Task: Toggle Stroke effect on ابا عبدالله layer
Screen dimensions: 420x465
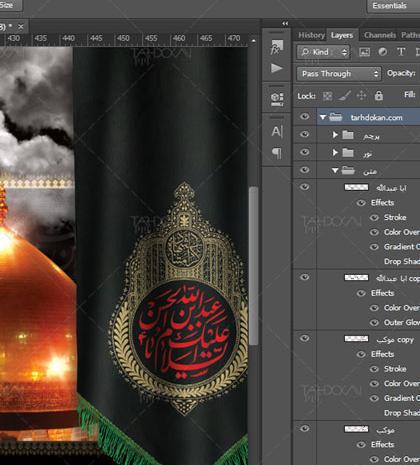Action: coord(375,218)
